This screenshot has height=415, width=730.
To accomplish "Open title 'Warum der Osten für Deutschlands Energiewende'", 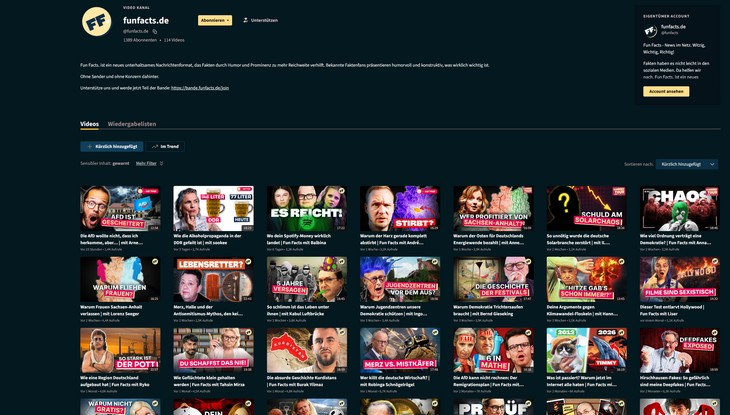I will coord(488,239).
